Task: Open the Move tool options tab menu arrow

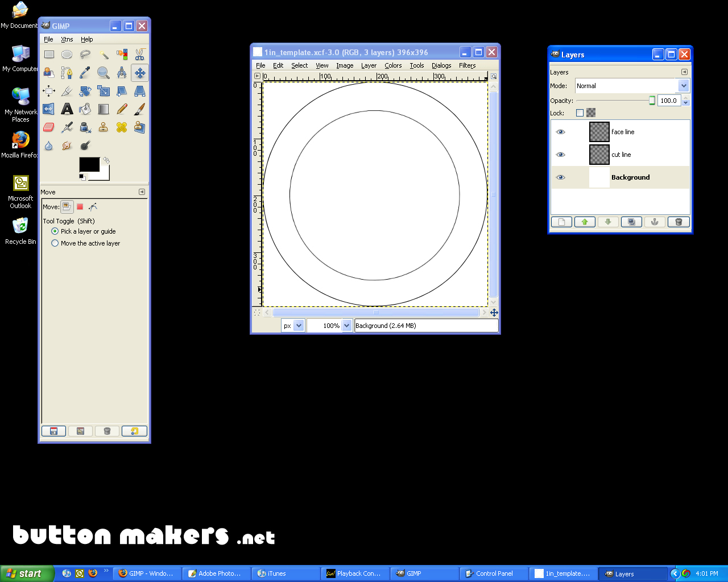Action: tap(142, 192)
